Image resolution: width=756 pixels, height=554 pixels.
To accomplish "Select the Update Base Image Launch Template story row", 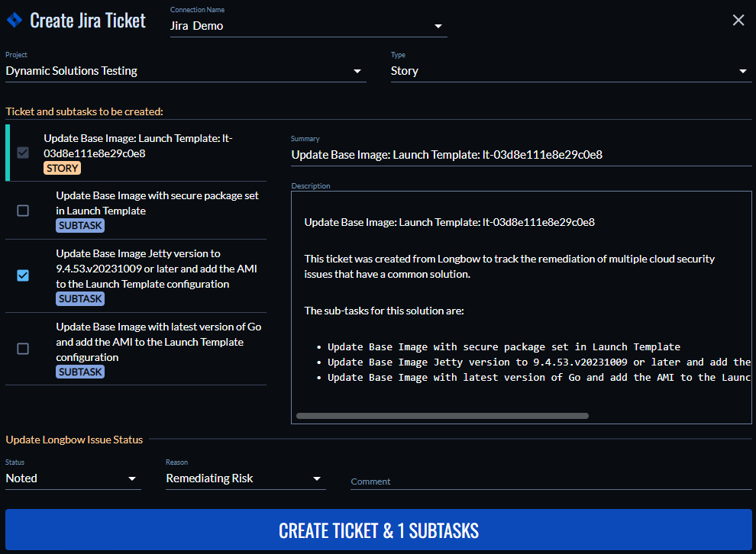I will pyautogui.click(x=137, y=153).
